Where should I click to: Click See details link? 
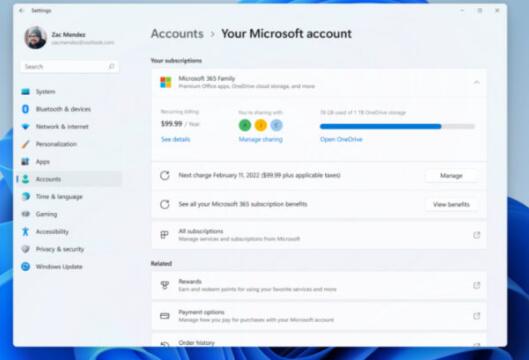(175, 139)
